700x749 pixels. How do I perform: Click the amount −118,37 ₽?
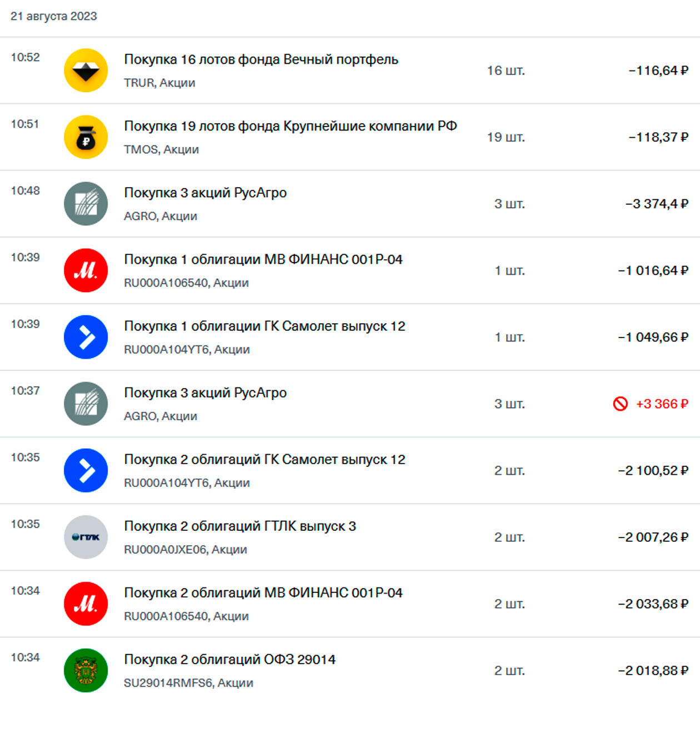pyautogui.click(x=658, y=137)
